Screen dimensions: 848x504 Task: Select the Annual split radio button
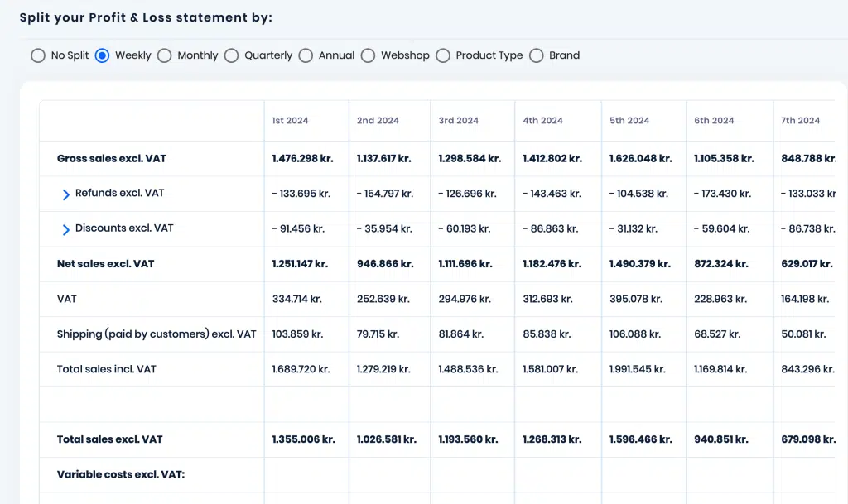click(x=306, y=55)
